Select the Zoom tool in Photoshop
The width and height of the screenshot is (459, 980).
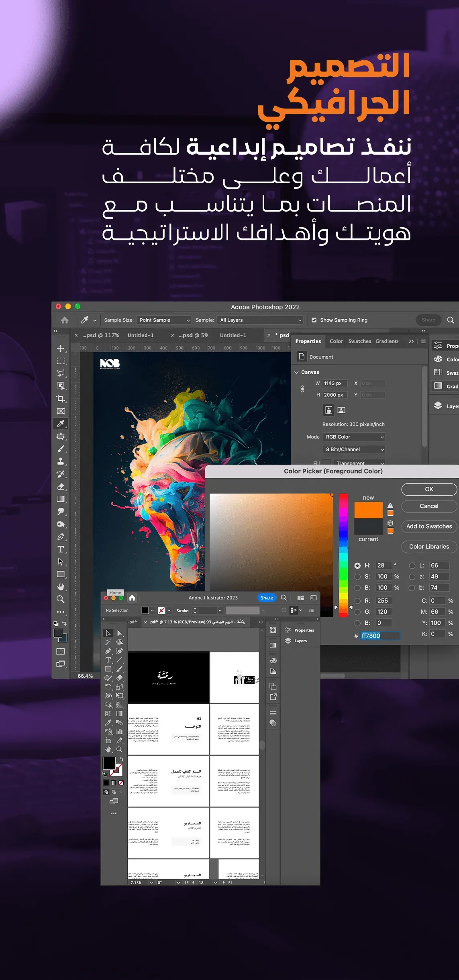pyautogui.click(x=61, y=599)
